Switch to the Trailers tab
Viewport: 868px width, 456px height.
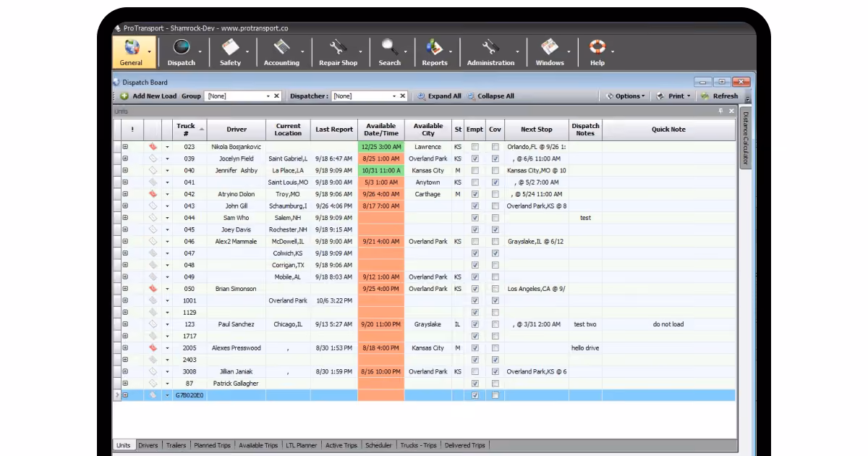[x=175, y=446]
